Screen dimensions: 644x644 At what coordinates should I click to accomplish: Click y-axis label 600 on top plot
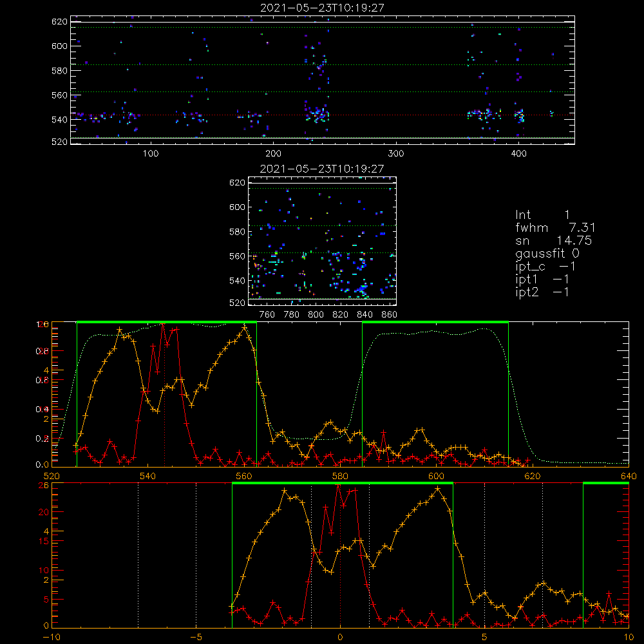click(59, 46)
